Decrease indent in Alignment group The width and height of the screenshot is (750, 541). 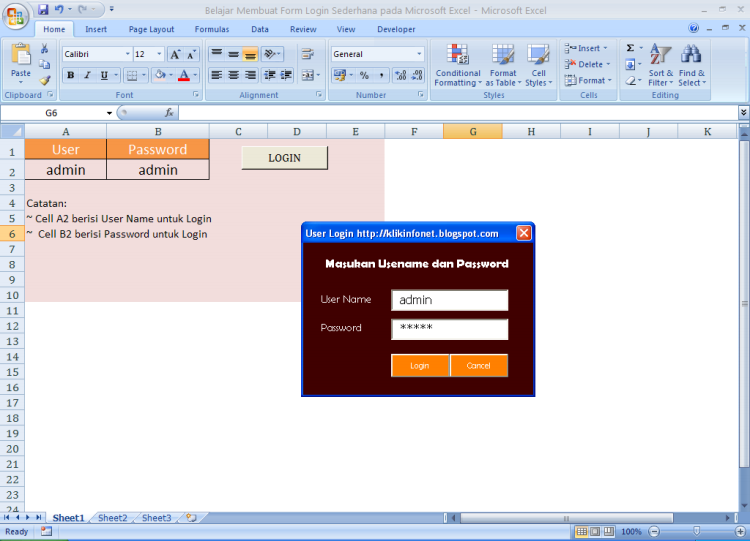pyautogui.click(x=270, y=75)
